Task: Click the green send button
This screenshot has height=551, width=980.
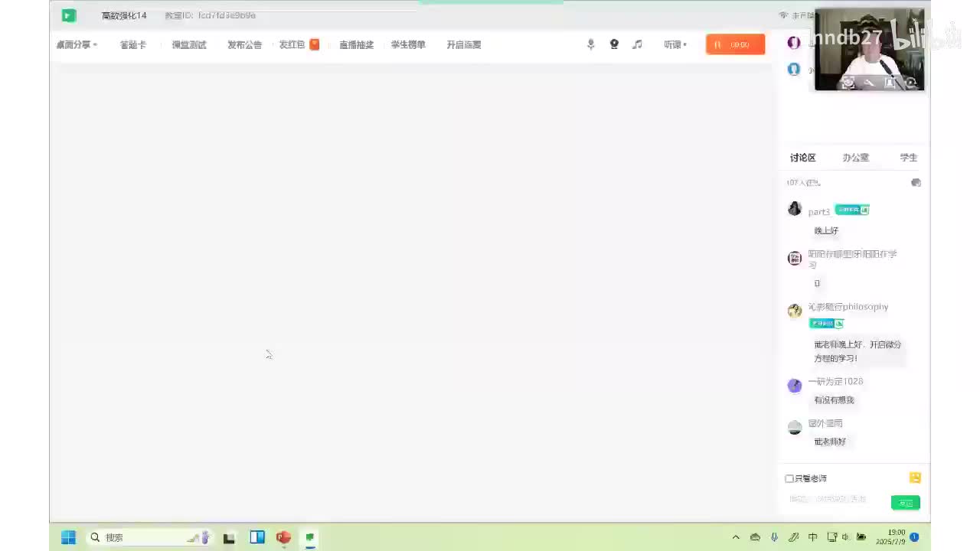Action: (x=906, y=503)
